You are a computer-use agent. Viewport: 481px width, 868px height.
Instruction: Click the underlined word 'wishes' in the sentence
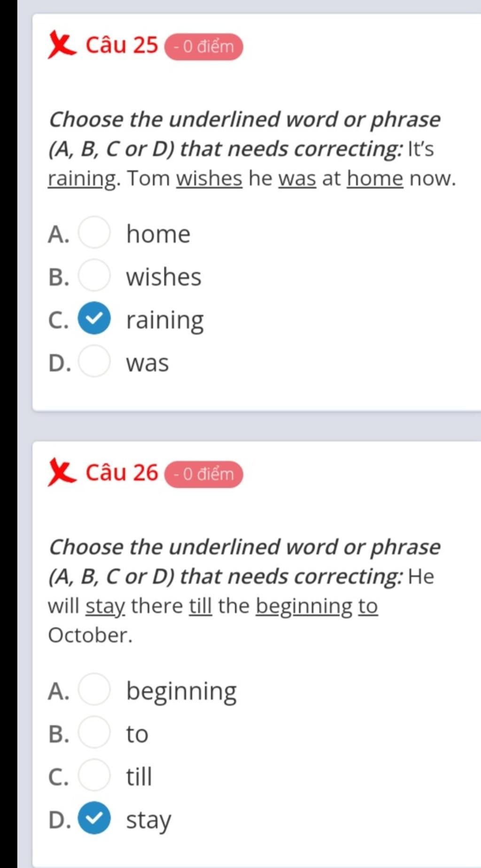(x=209, y=178)
